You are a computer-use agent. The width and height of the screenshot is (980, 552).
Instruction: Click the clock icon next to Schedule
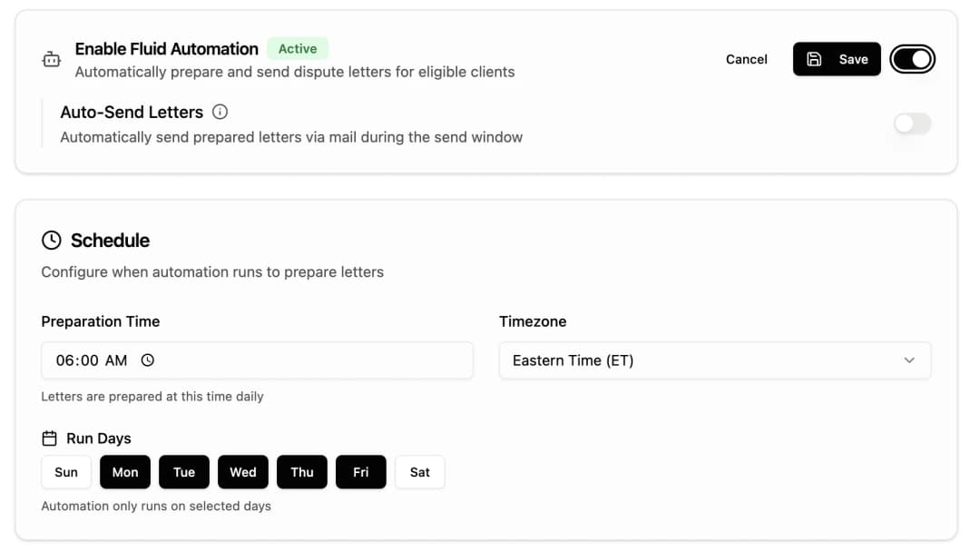[x=52, y=241]
